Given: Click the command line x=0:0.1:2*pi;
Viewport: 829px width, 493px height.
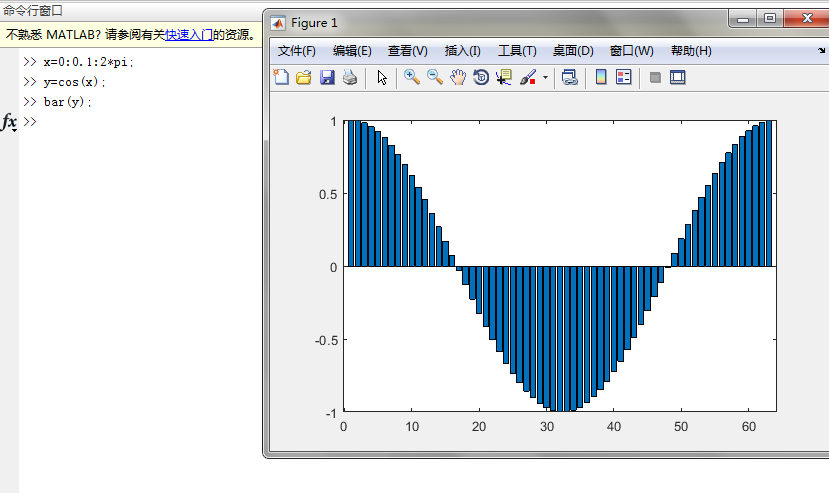Looking at the screenshot, I should 89,62.
